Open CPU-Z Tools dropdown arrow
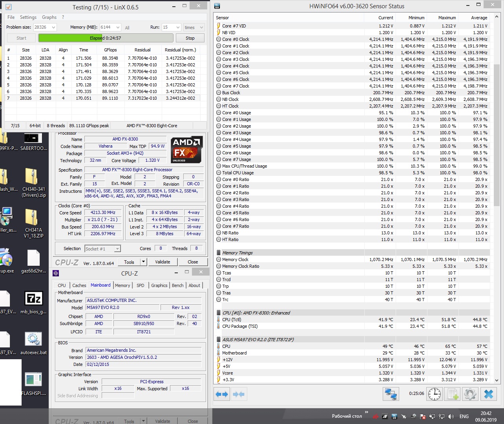Image resolution: width=504 pixels, height=424 pixels. (x=144, y=262)
